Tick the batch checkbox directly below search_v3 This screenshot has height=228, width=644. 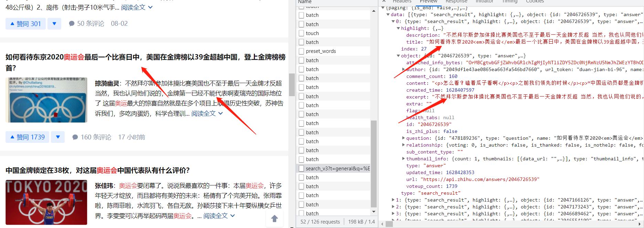pyautogui.click(x=301, y=178)
